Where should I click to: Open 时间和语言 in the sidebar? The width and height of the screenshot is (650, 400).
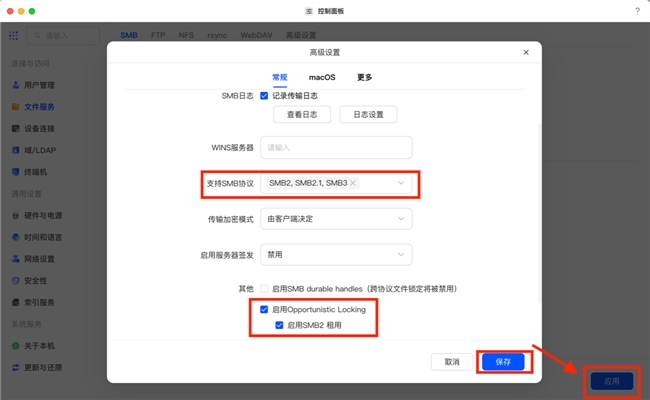point(43,237)
